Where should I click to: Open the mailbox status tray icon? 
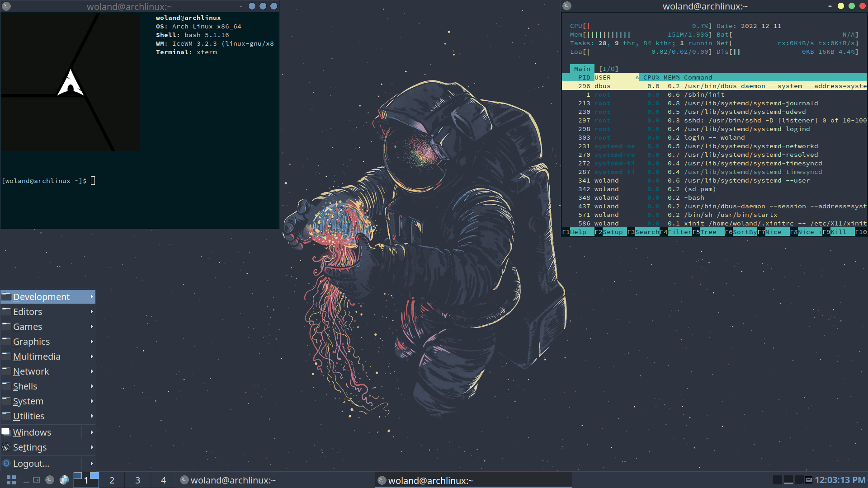click(809, 480)
